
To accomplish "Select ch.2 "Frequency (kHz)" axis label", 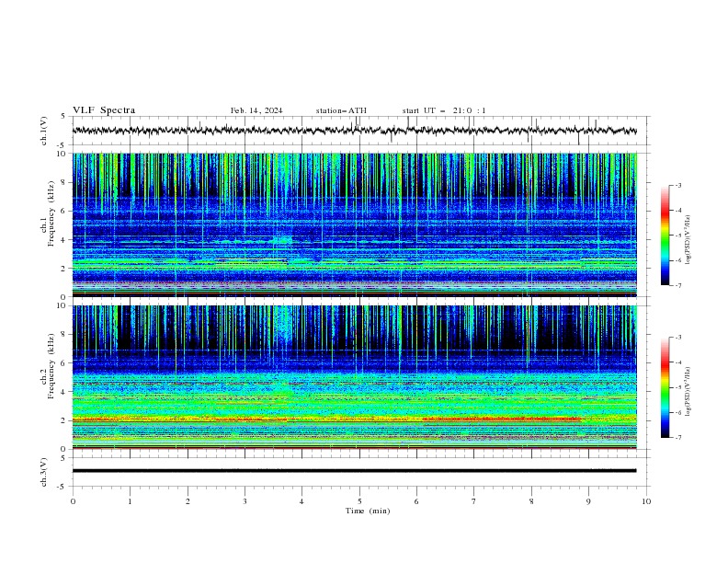I will click(x=51, y=366).
